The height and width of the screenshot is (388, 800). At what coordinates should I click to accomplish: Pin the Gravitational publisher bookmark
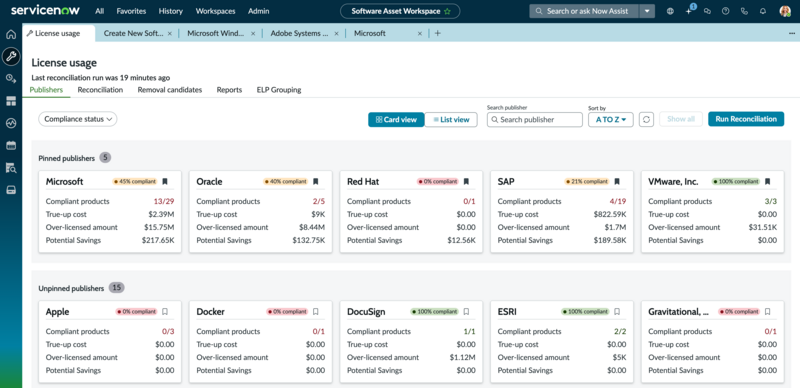coord(767,311)
